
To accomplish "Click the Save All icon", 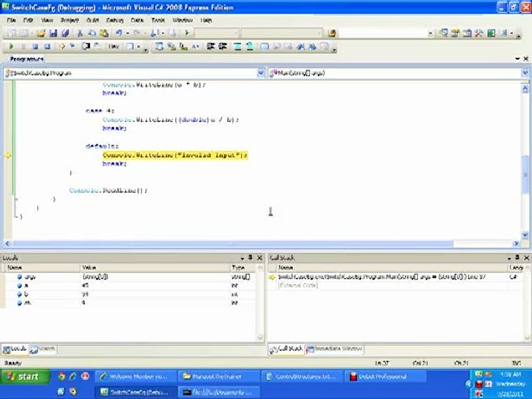I will [x=64, y=33].
